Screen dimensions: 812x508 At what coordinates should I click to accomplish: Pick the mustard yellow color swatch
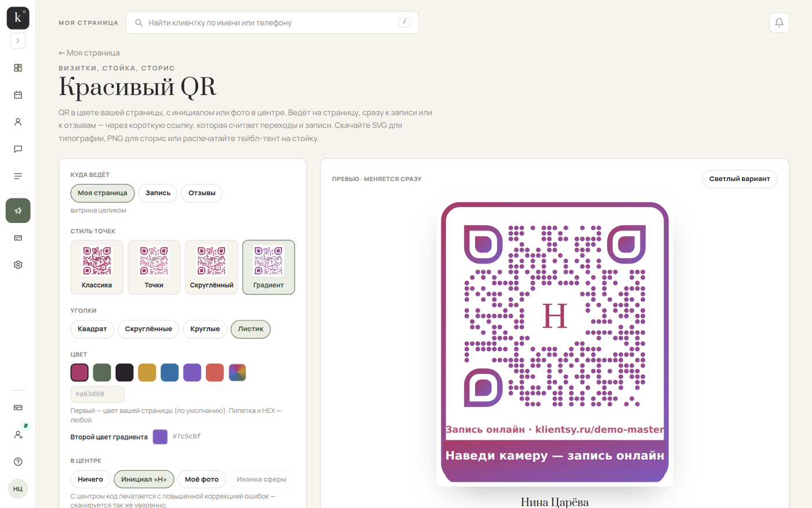147,372
